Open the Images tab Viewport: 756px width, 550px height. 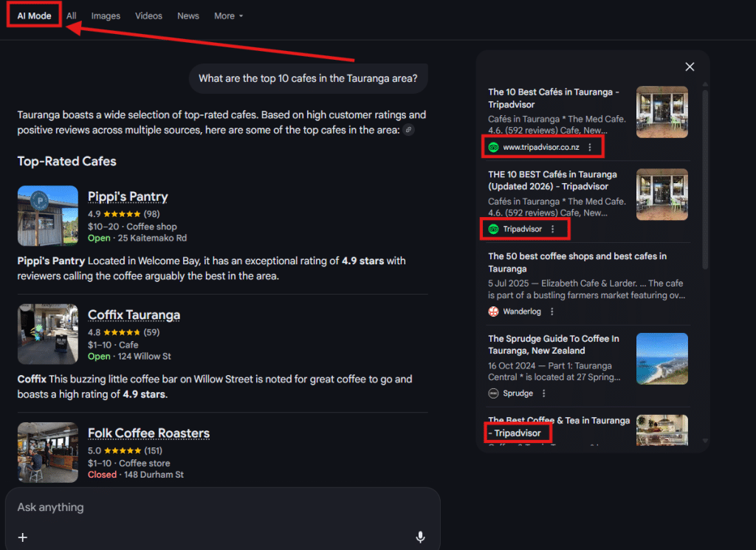pyautogui.click(x=106, y=16)
